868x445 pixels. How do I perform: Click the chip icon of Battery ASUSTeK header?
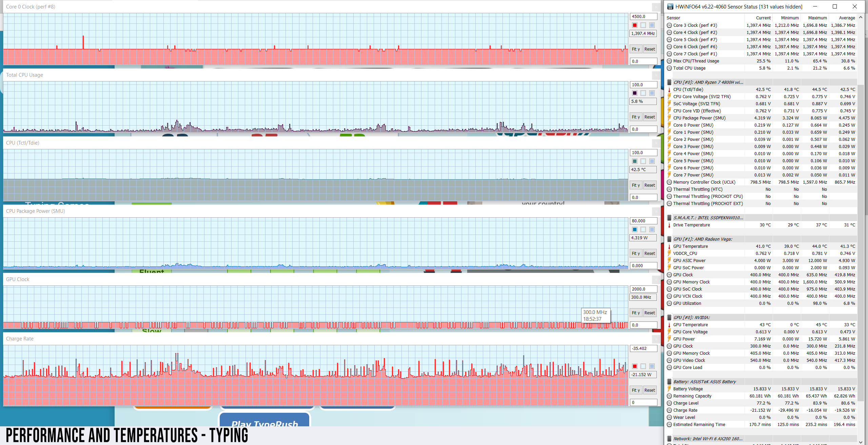tap(669, 382)
